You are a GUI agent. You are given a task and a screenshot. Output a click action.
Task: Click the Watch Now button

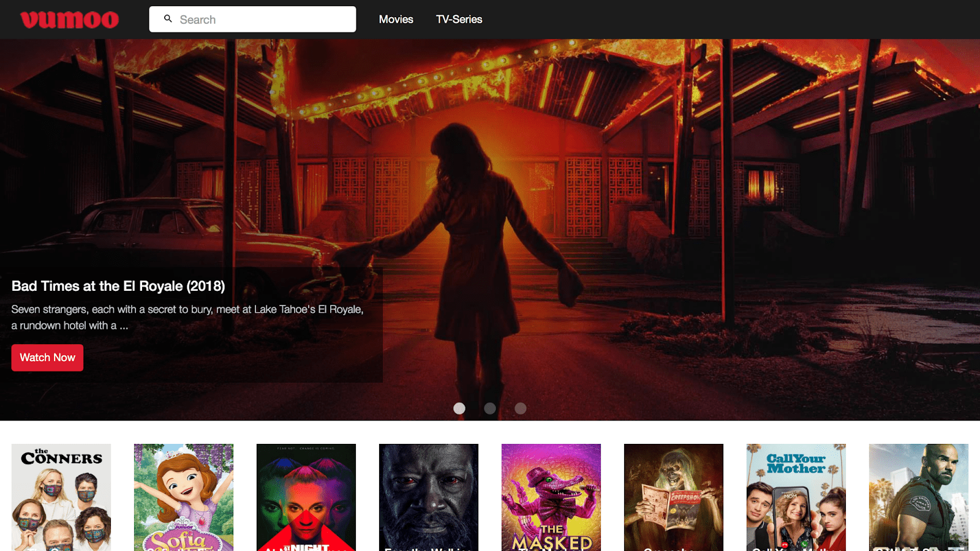pyautogui.click(x=47, y=358)
